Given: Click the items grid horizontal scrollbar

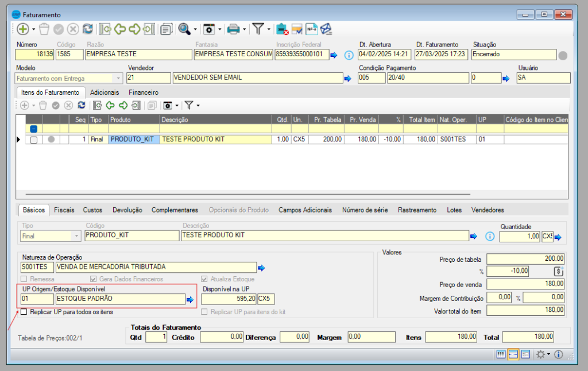Looking at the screenshot, I should pyautogui.click(x=247, y=194).
